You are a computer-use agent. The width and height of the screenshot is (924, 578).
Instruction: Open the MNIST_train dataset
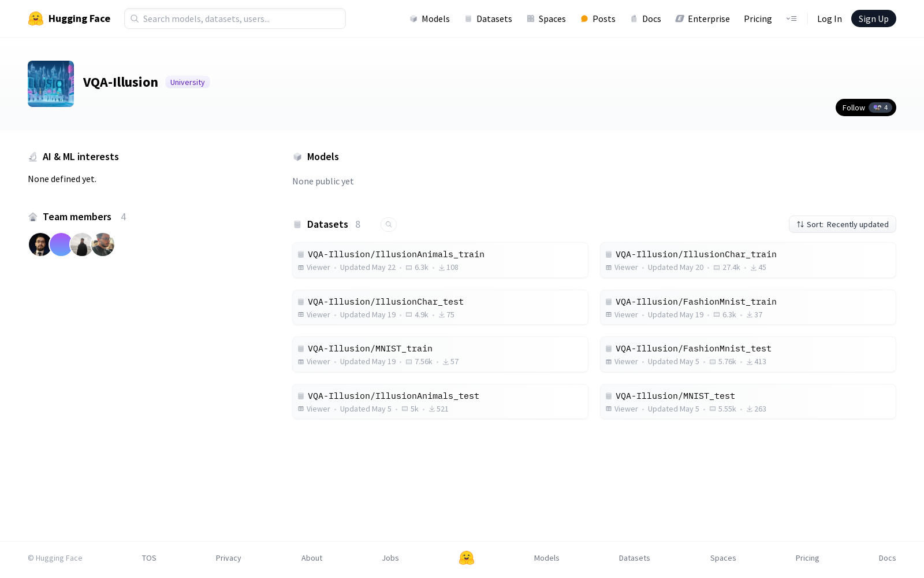click(x=440, y=354)
